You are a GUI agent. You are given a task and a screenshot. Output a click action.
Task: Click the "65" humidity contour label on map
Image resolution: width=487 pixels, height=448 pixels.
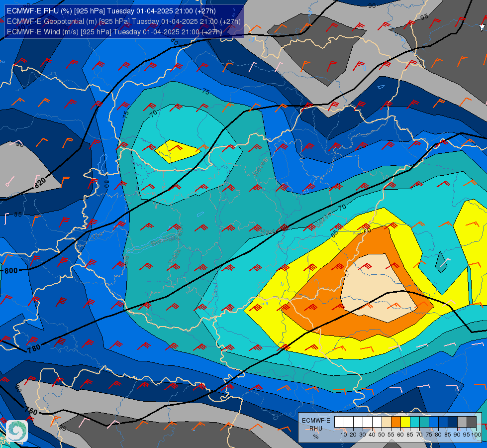[x=334, y=234]
